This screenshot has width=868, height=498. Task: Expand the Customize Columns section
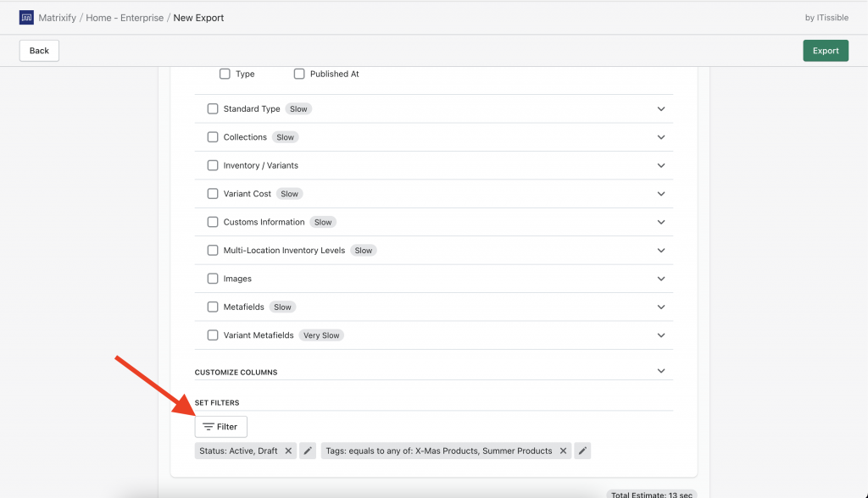click(660, 371)
